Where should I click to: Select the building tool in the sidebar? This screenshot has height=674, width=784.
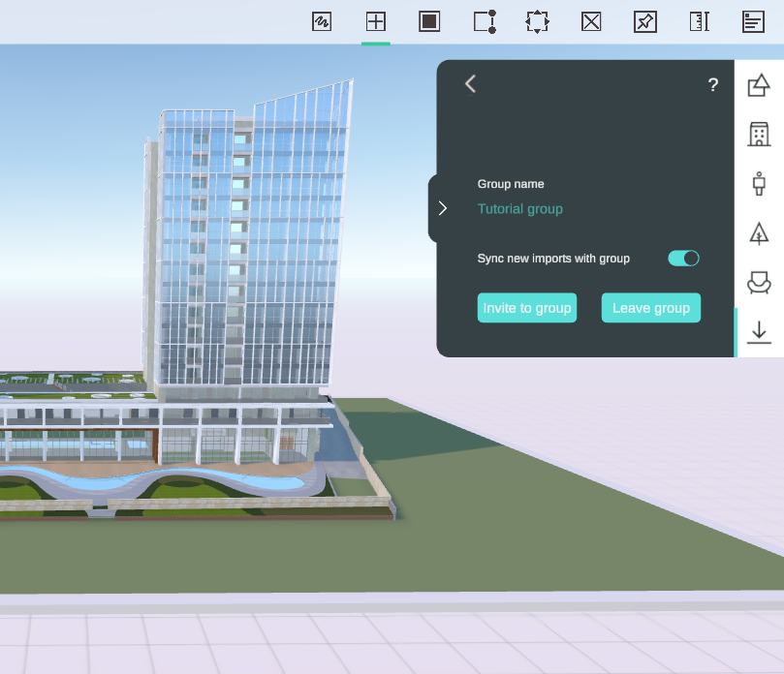pos(759,134)
